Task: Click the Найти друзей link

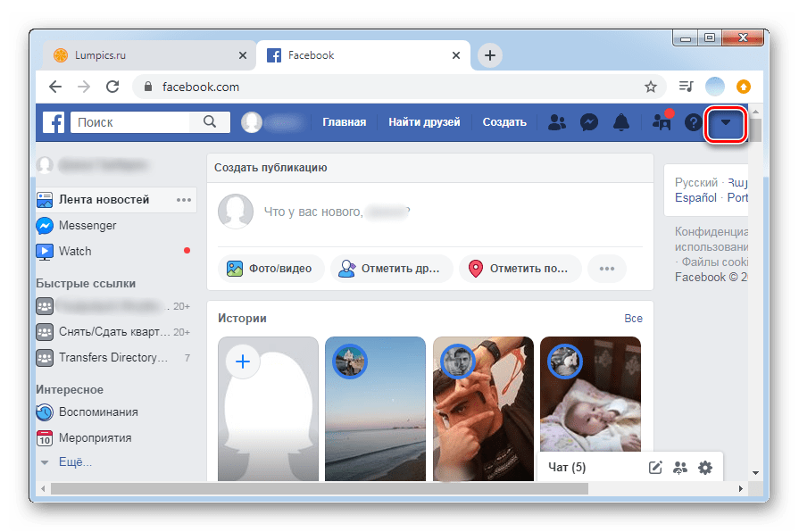Action: (x=424, y=122)
